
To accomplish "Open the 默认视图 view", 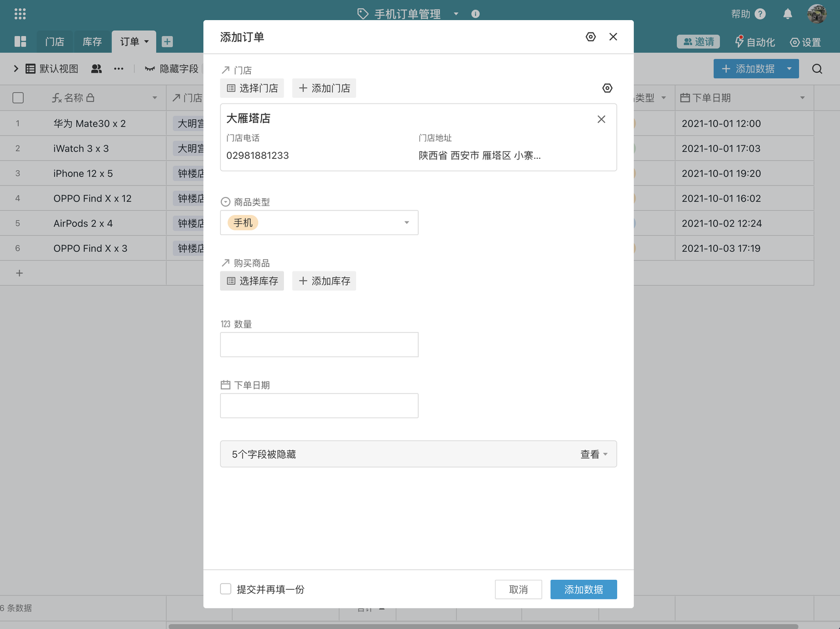I will [52, 69].
